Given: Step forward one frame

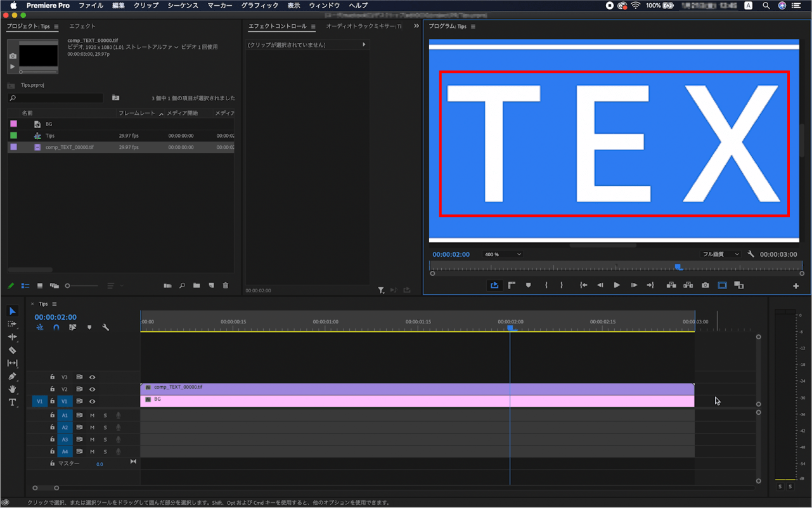Looking at the screenshot, I should click(633, 285).
